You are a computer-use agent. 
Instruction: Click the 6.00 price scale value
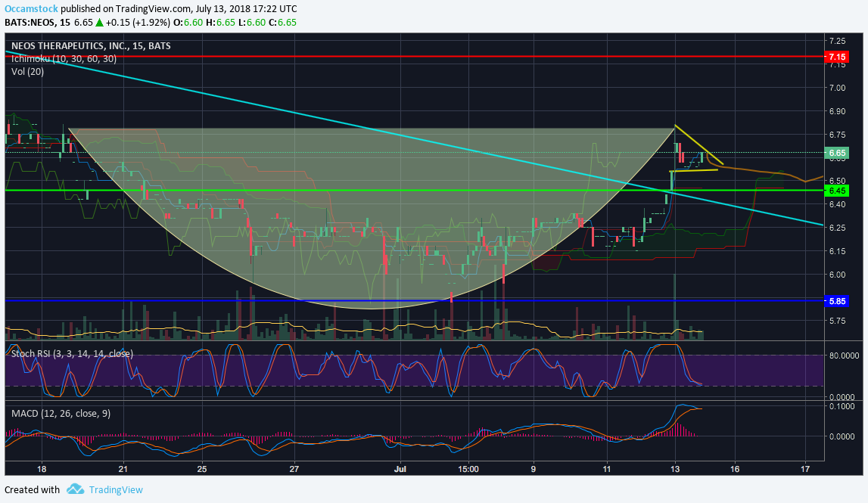click(837, 275)
